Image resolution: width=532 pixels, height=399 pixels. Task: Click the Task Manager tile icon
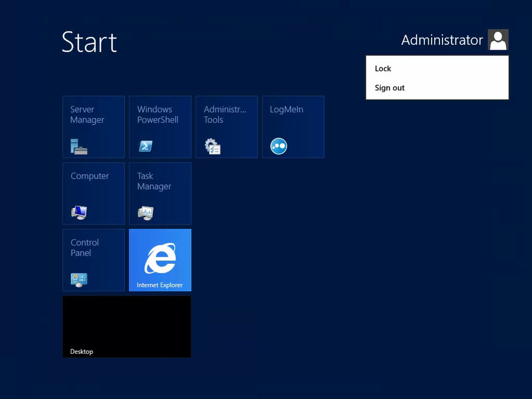[x=146, y=212]
